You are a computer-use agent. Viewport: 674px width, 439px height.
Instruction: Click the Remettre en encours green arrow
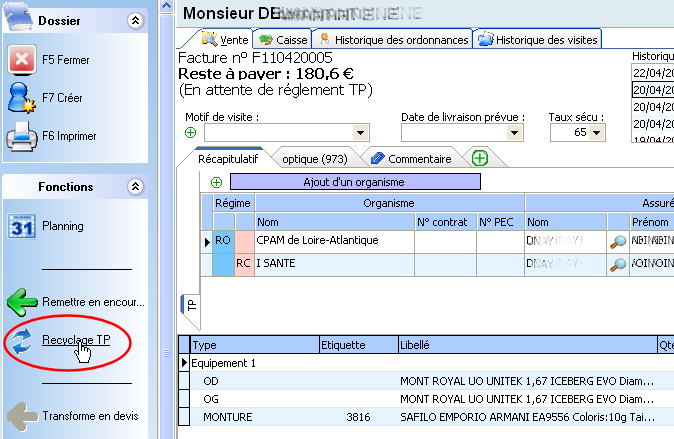(22, 302)
